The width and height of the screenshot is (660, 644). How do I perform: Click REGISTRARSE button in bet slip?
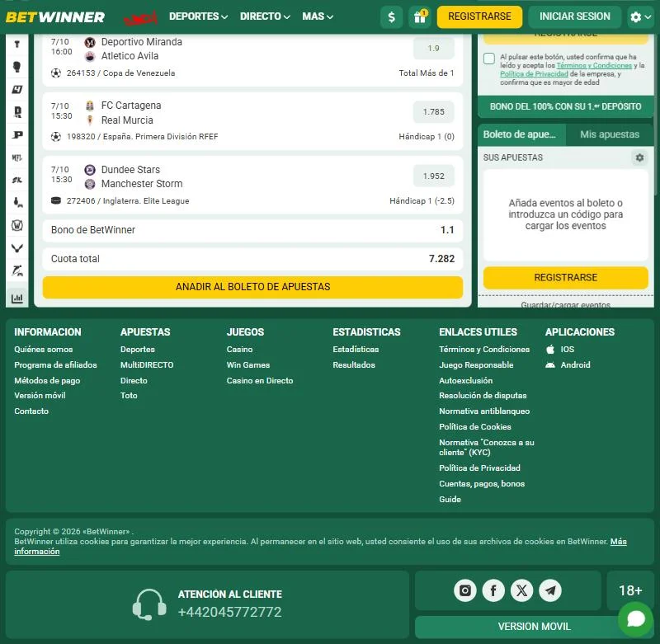point(565,278)
